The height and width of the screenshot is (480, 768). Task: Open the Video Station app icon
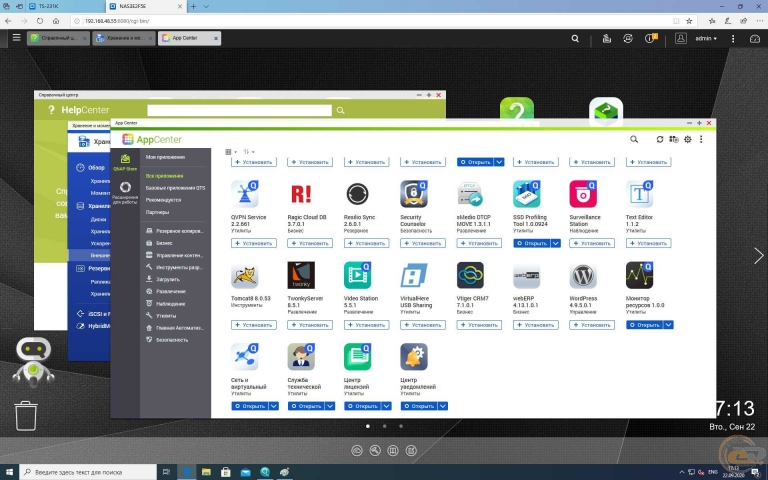click(x=358, y=275)
